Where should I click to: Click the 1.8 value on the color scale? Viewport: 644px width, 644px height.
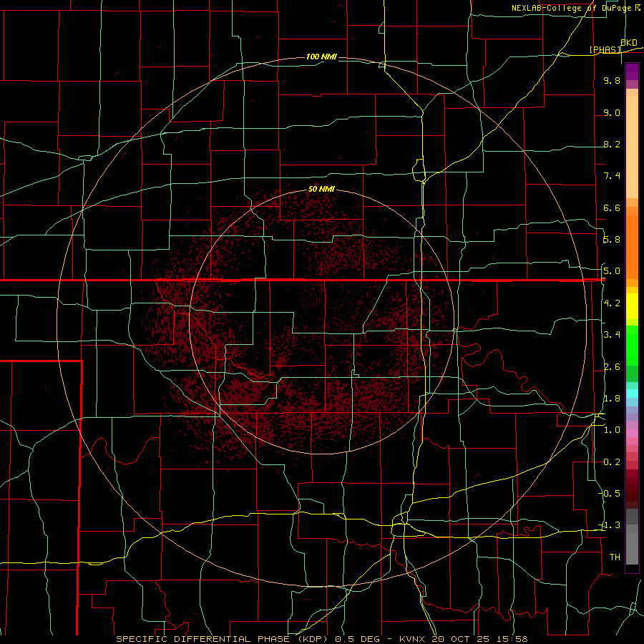[x=612, y=399]
